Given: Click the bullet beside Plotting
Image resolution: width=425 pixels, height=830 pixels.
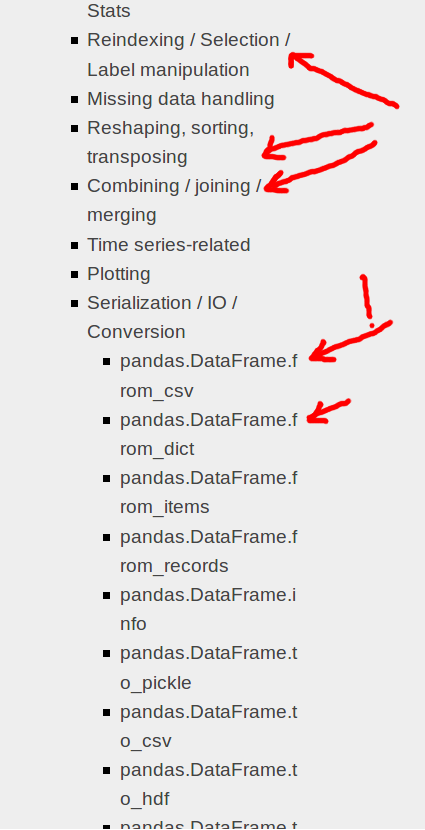Looking at the screenshot, I should [x=75, y=274].
